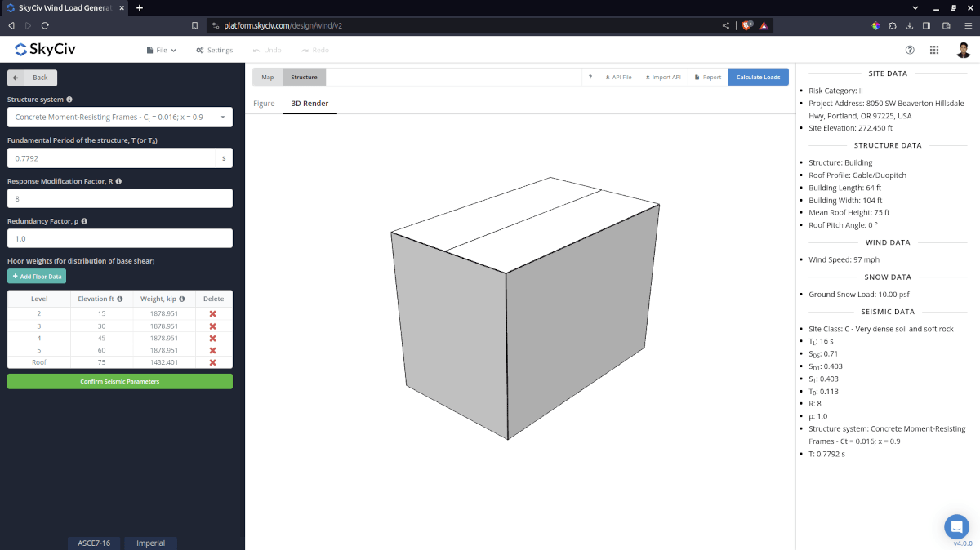Open the help question mark beside the toolbar
980x550 pixels.
tap(590, 76)
